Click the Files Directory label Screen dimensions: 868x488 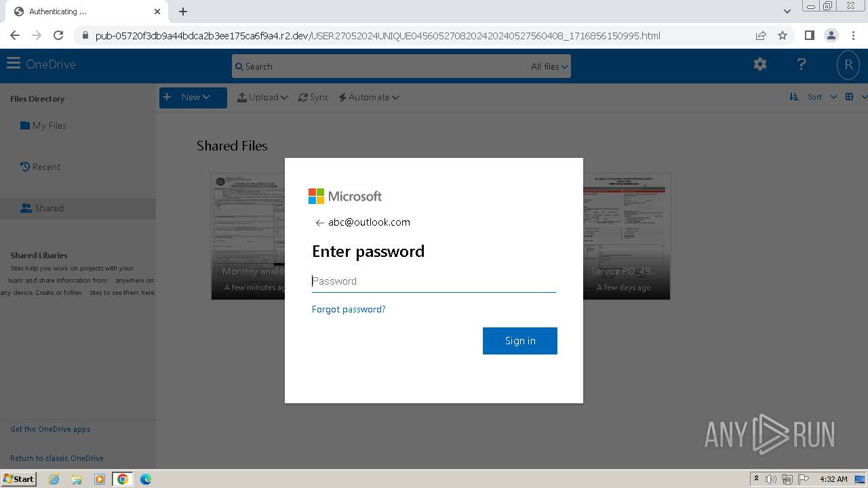click(37, 99)
